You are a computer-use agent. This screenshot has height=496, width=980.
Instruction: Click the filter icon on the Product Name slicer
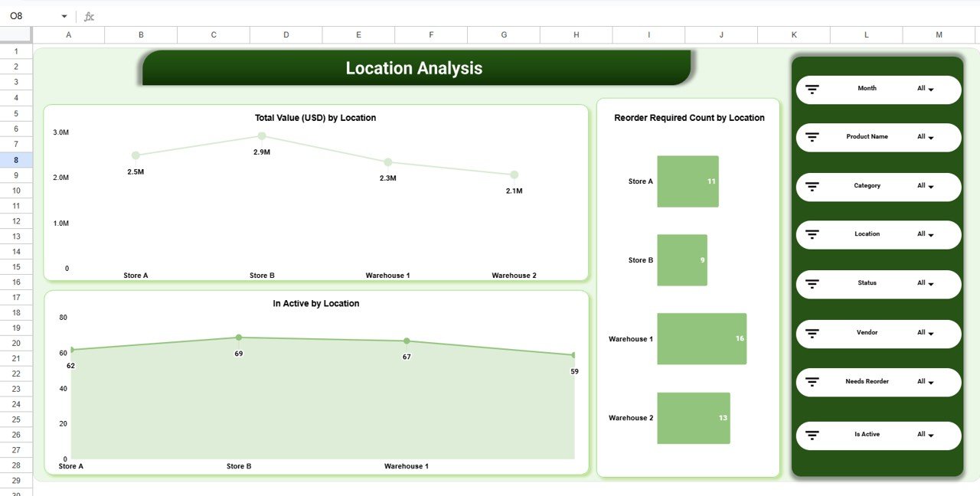[x=812, y=137]
